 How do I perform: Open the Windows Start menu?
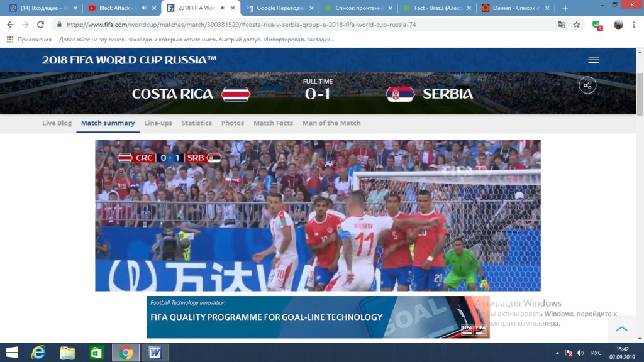[x=11, y=353]
